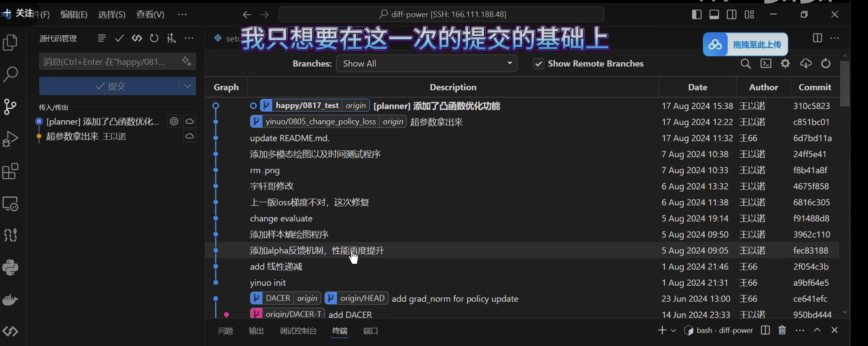Click the new terminal plus button

pyautogui.click(x=662, y=330)
